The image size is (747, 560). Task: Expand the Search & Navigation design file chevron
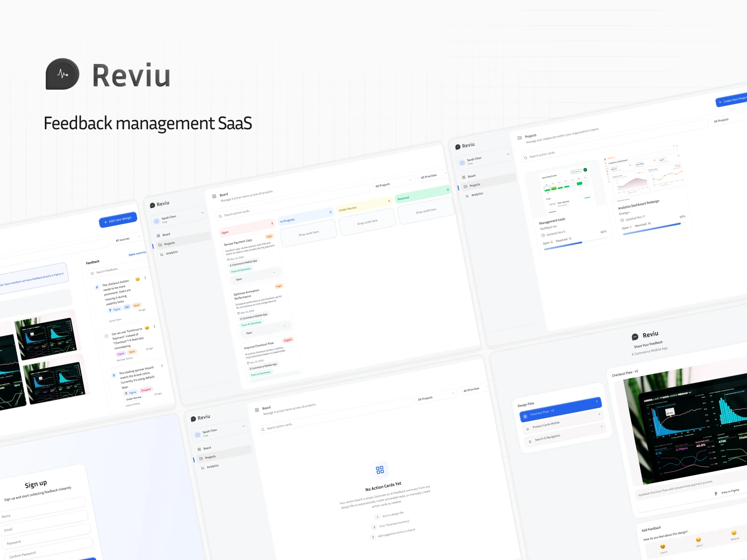point(601,427)
